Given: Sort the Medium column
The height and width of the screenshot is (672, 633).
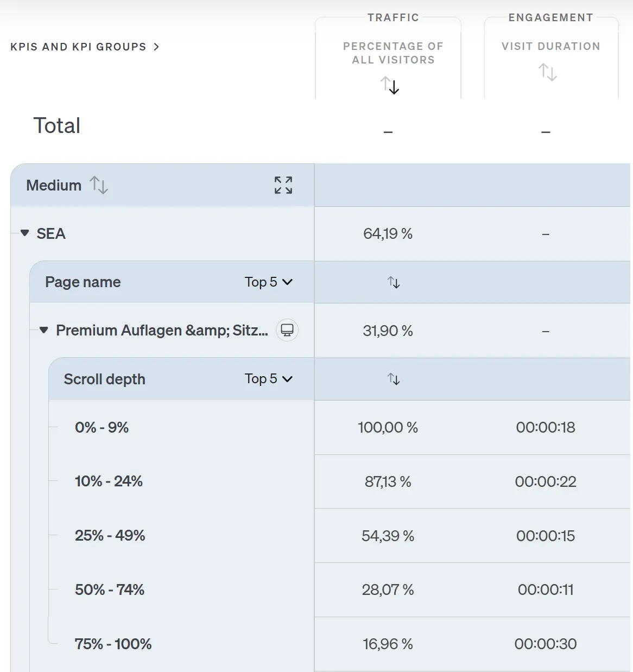Looking at the screenshot, I should pos(99,185).
